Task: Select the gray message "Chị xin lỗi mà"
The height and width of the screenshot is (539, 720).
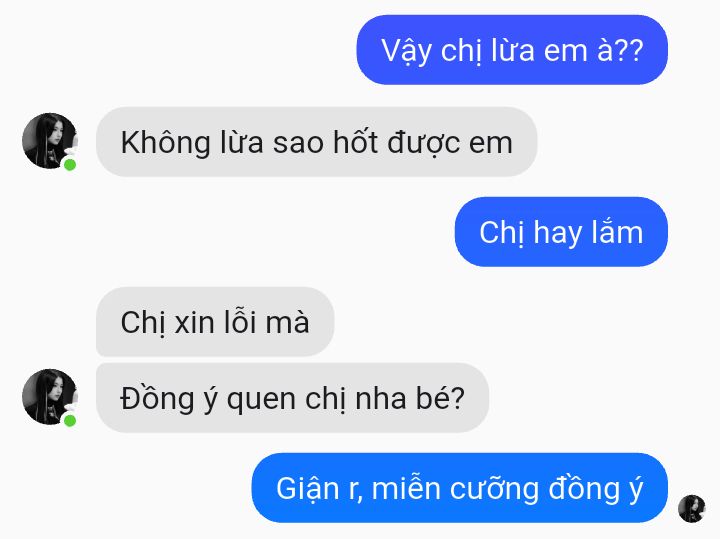Action: (x=215, y=321)
